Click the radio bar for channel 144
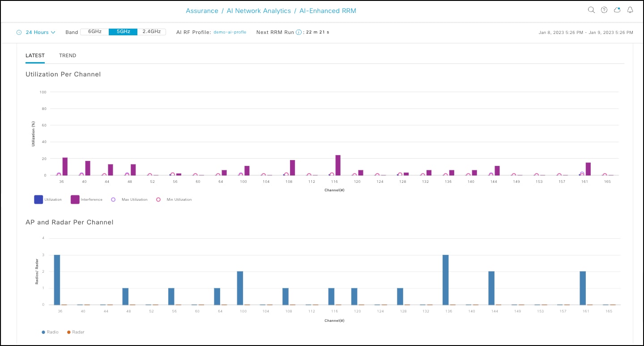This screenshot has width=644, height=346. pyautogui.click(x=491, y=288)
